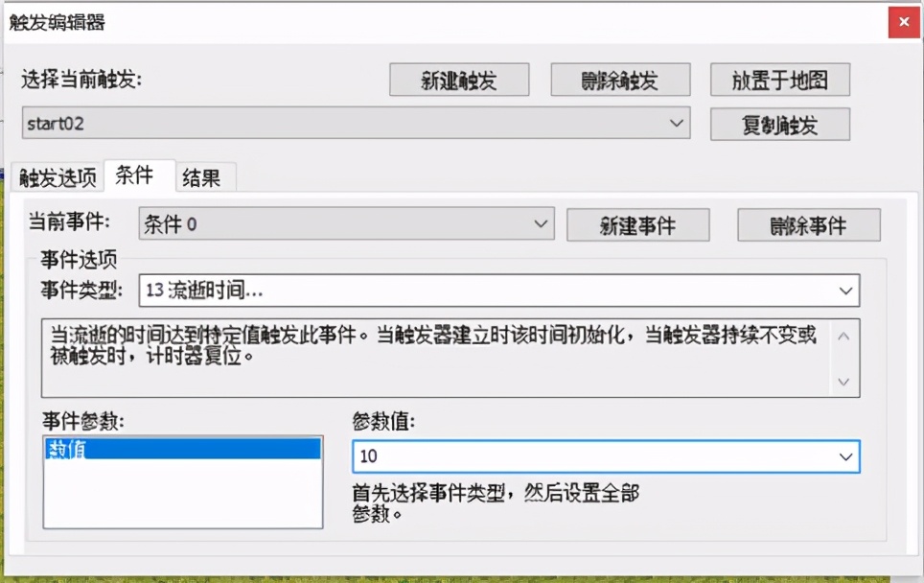Select 数值 in the 事件参数 list
The height and width of the screenshot is (583, 924).
[183, 449]
